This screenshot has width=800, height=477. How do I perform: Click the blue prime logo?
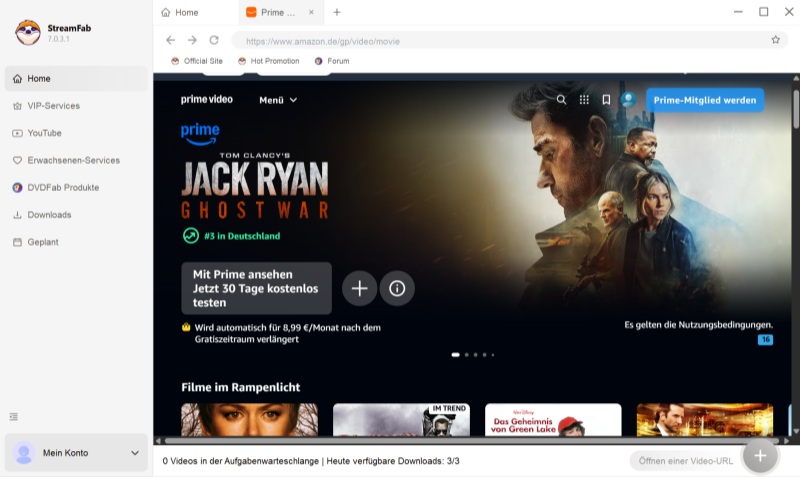[x=200, y=134]
